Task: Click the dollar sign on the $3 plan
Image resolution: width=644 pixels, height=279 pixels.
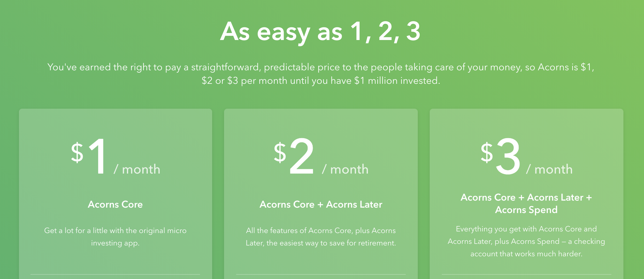Action: [487, 153]
